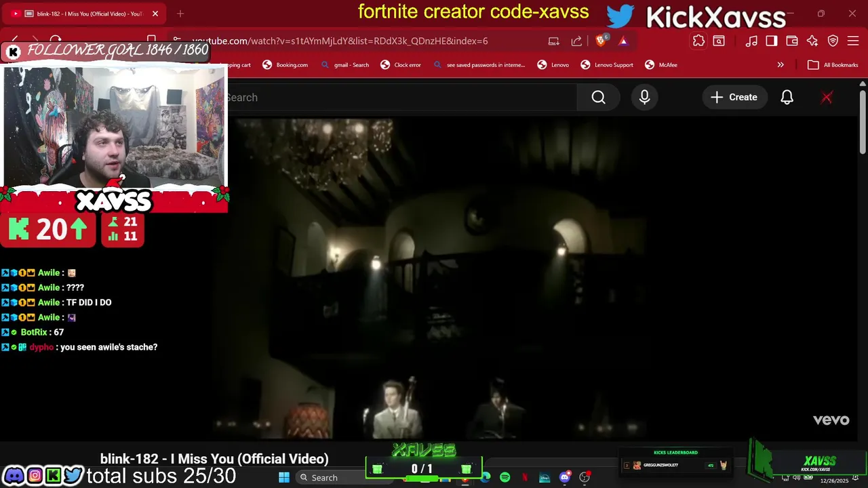Viewport: 868px width, 488px height.
Task: Open the Brave Wallet icon
Action: [792, 41]
